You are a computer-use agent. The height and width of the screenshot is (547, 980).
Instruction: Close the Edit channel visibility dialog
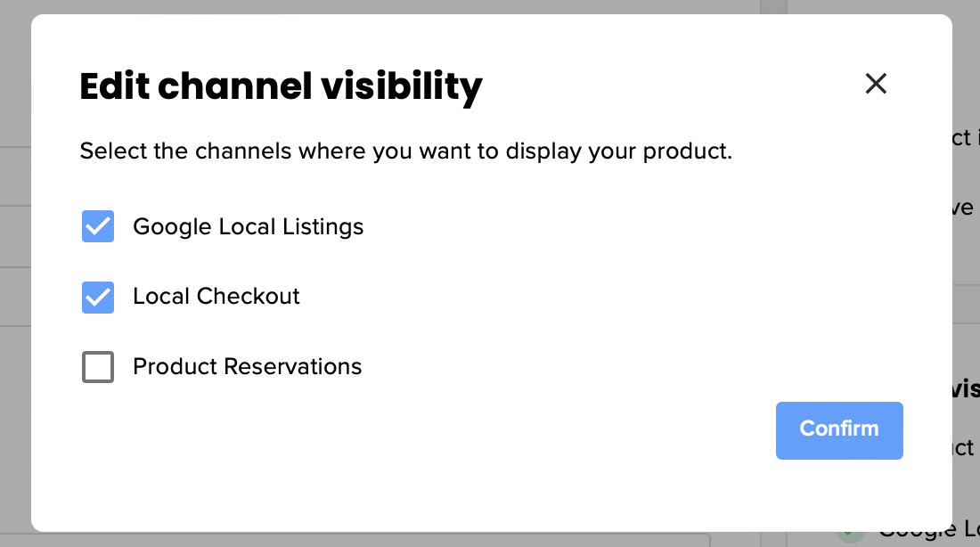876,84
